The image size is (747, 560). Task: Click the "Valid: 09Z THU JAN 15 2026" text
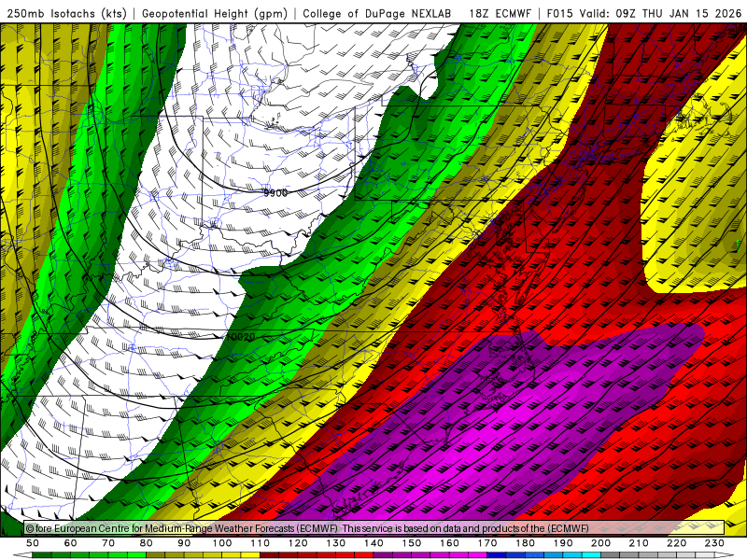click(x=660, y=13)
